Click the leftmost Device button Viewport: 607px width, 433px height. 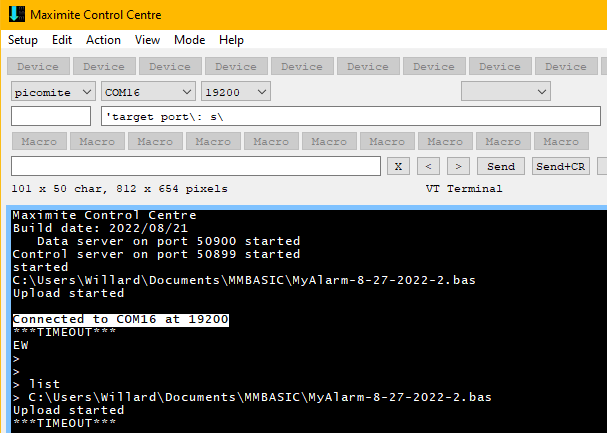pos(38,67)
